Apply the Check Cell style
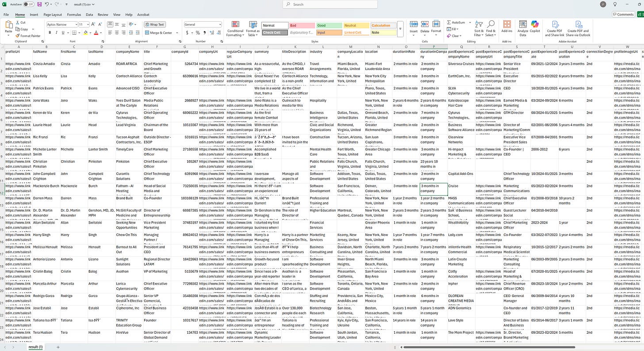The width and height of the screenshot is (644, 351). (275, 32)
